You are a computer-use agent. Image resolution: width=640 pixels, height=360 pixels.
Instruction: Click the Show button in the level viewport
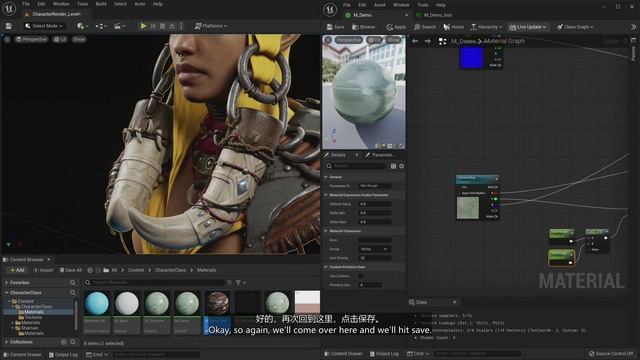[x=79, y=39]
